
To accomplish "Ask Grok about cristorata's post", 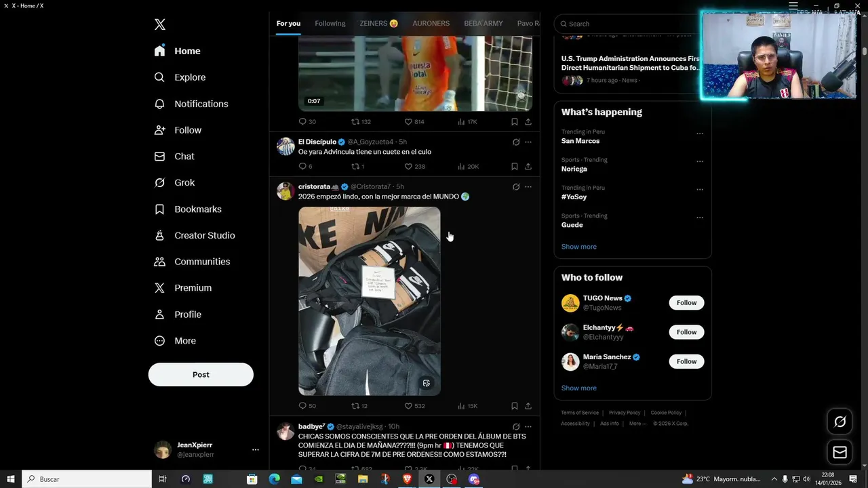I will (x=516, y=187).
